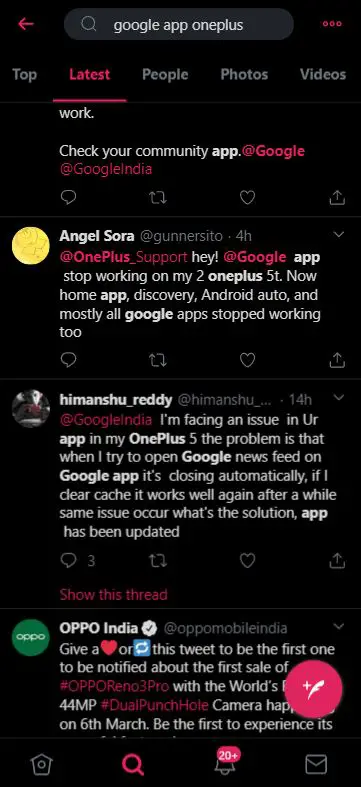Retweet Angel Sora's tweet
Screen dimensions: 361x787
tap(158, 359)
